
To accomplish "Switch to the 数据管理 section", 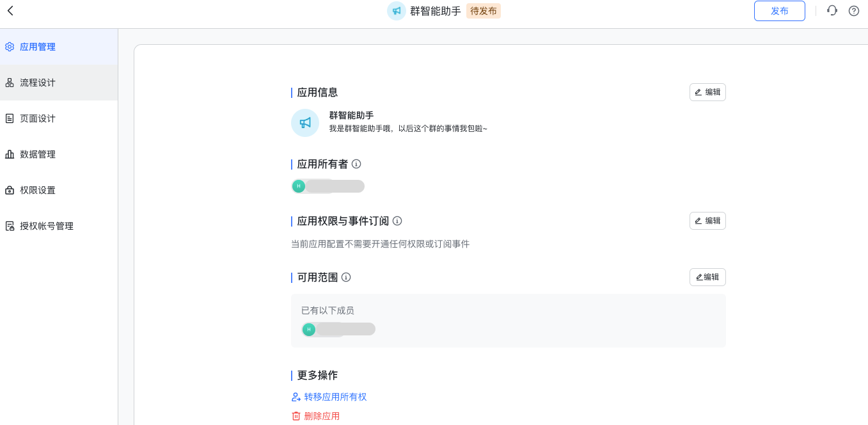I will click(x=38, y=154).
